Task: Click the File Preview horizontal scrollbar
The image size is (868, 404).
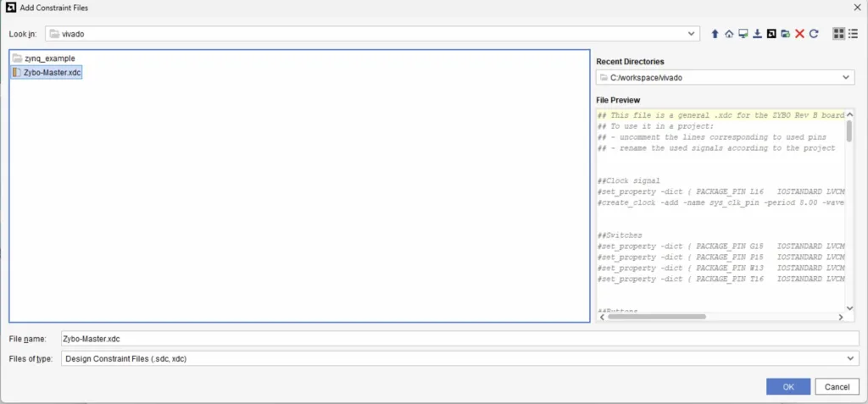Action: [661, 317]
